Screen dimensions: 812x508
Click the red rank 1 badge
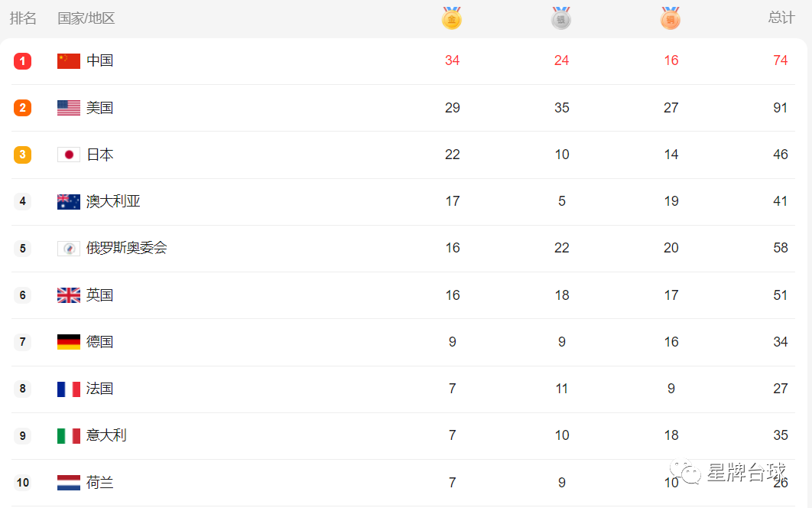22,60
